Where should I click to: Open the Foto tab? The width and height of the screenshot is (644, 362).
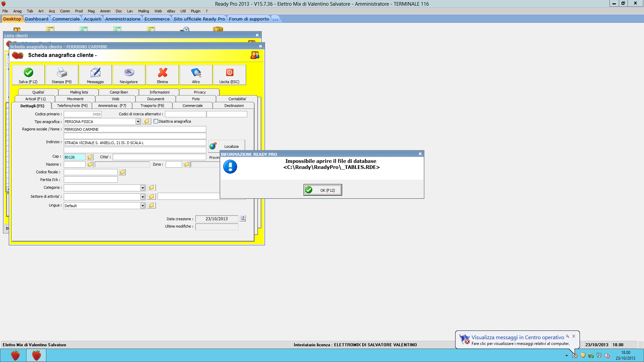[196, 99]
